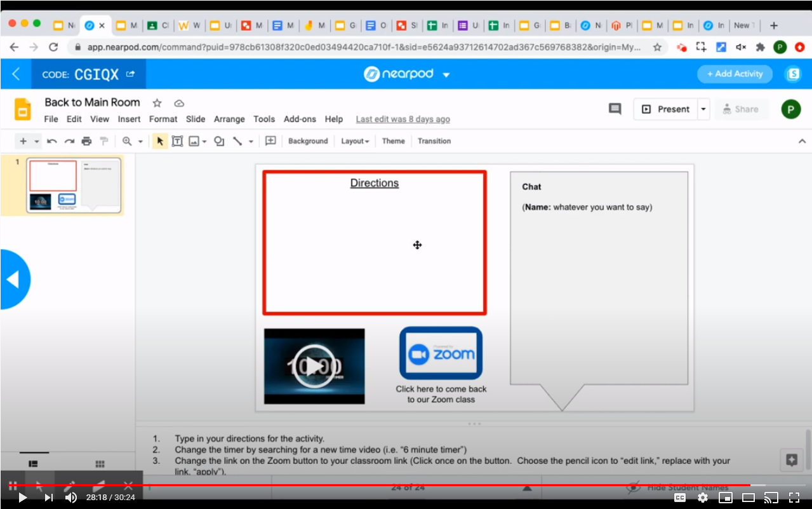
Task: Bookmark page with address bar star
Action: [x=657, y=47]
